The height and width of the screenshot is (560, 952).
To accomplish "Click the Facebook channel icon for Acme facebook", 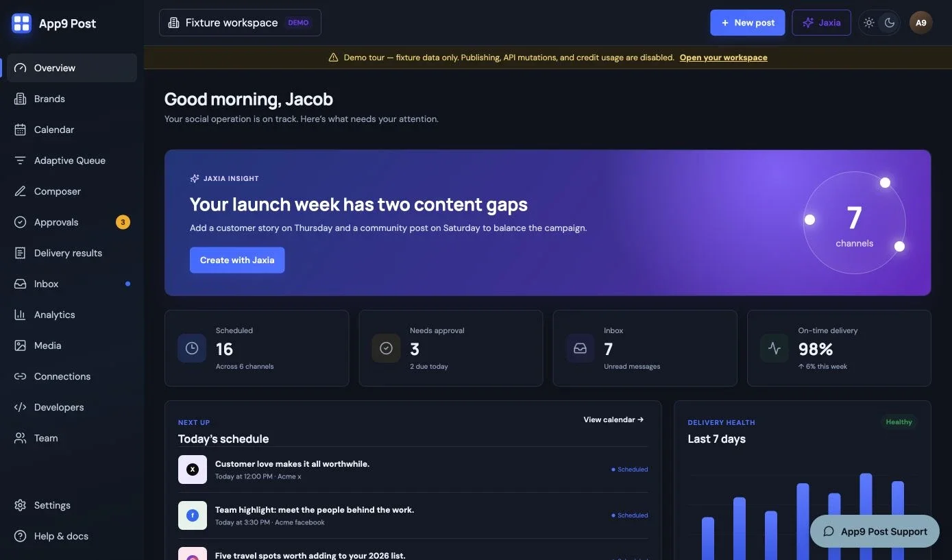I will pos(193,515).
